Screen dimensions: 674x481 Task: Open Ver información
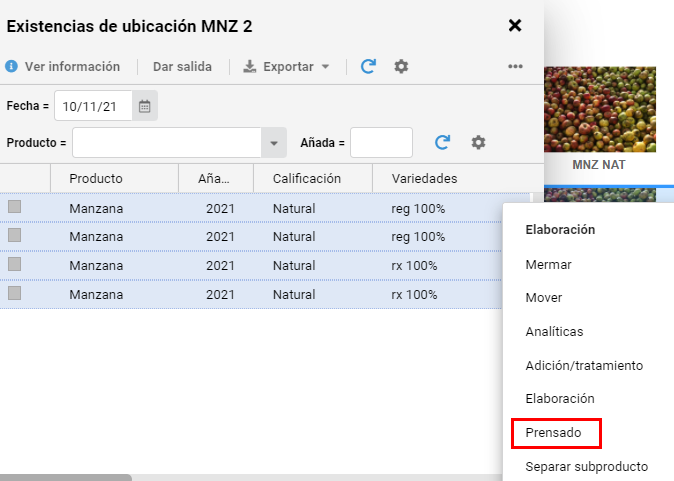[72, 67]
